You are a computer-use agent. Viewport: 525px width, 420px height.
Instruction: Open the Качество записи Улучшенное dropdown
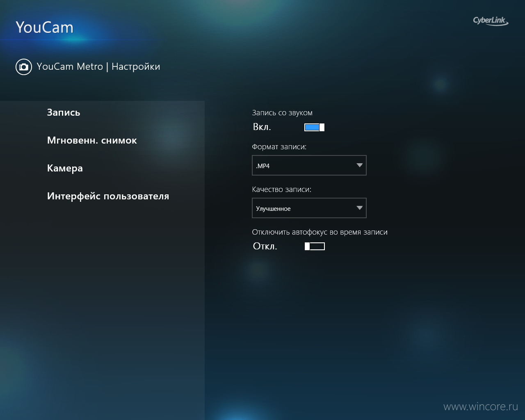click(309, 208)
